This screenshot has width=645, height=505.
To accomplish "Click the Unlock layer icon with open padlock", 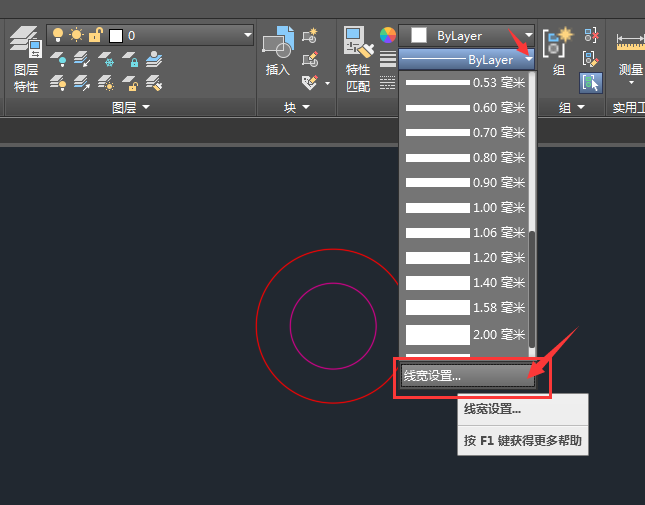I will (x=130, y=83).
